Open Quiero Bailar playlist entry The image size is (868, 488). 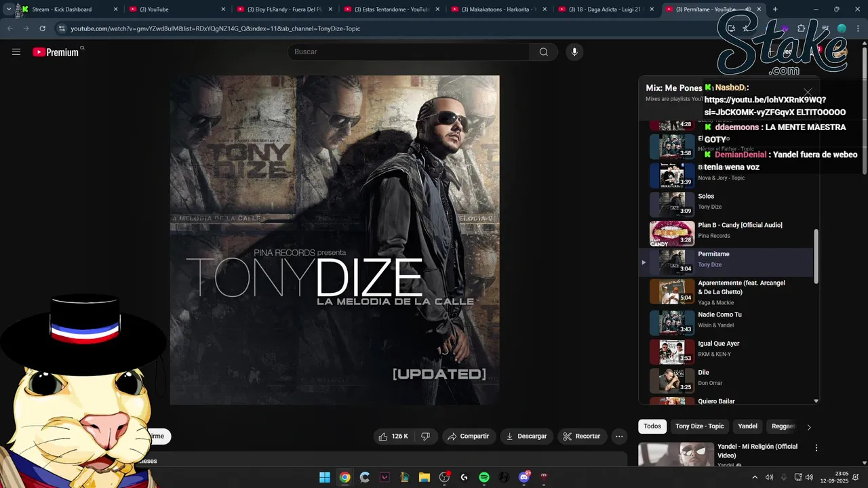point(726,401)
